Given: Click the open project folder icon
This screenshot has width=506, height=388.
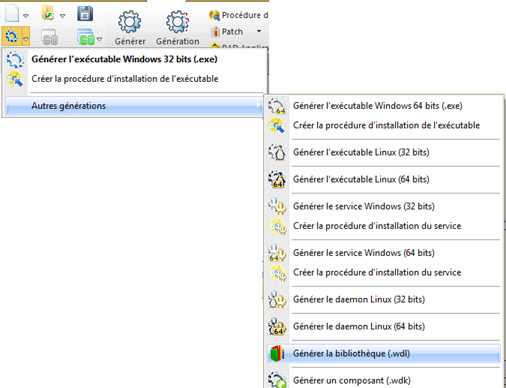Looking at the screenshot, I should pyautogui.click(x=48, y=13).
